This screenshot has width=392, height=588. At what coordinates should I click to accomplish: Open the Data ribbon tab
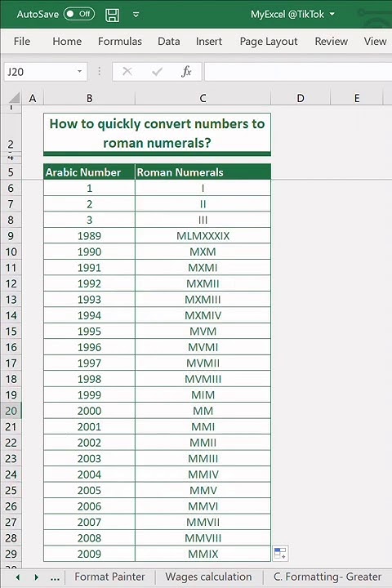point(169,42)
